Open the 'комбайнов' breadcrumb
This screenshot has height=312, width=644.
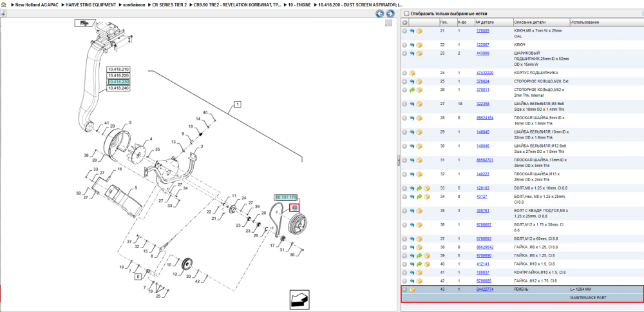tap(134, 5)
